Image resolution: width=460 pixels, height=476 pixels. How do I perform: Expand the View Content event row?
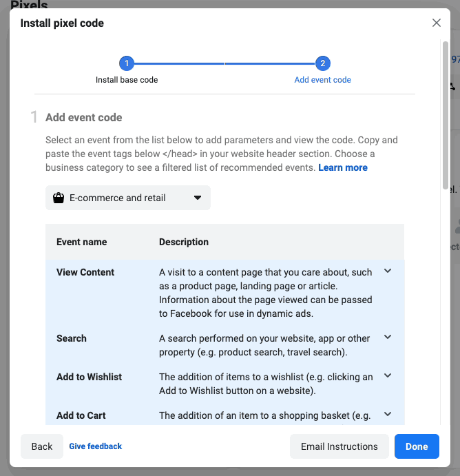(388, 271)
